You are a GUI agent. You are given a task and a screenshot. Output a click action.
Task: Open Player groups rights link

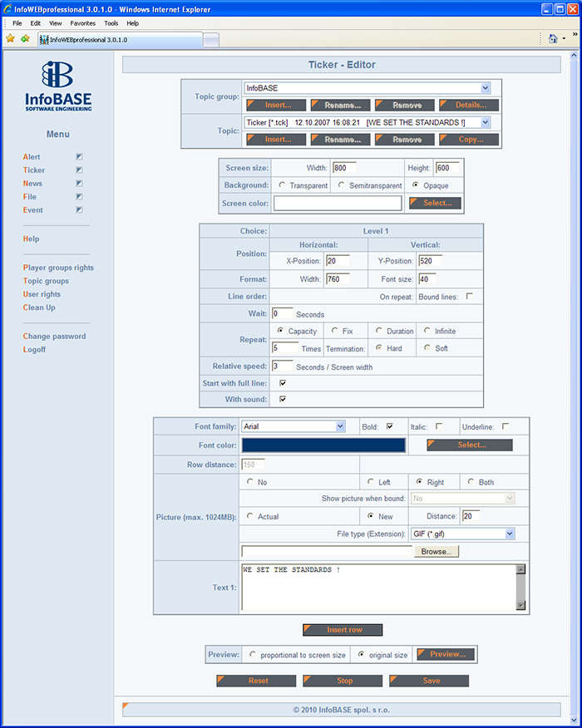[x=58, y=268]
